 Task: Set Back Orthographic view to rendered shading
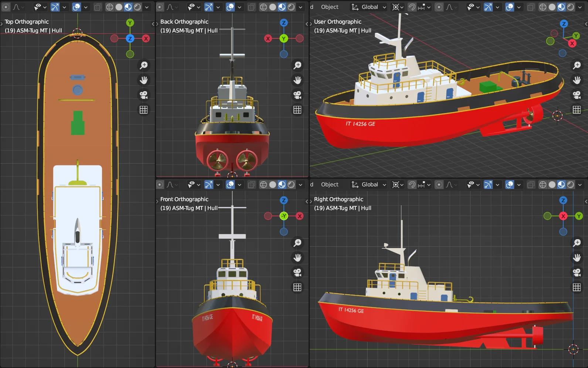coord(291,7)
